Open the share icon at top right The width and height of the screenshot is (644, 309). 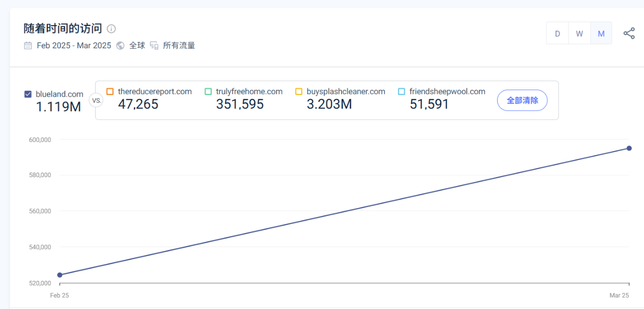(x=629, y=34)
